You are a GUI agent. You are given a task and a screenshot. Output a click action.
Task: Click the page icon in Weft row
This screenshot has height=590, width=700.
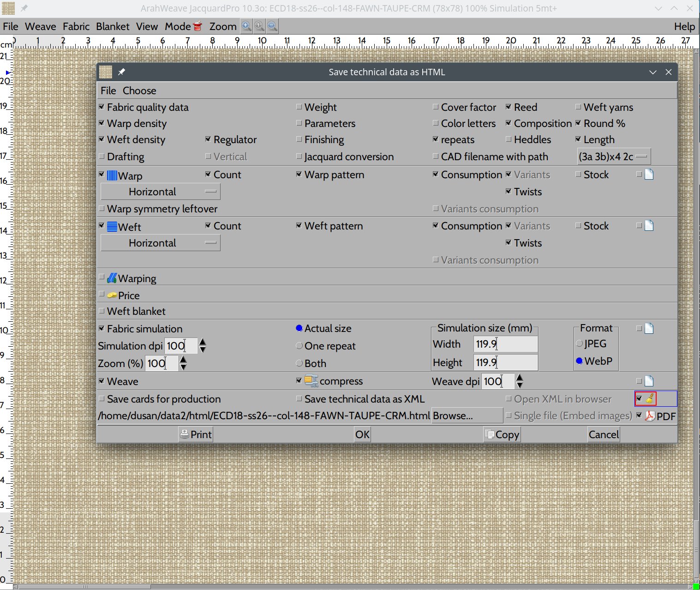(x=649, y=226)
